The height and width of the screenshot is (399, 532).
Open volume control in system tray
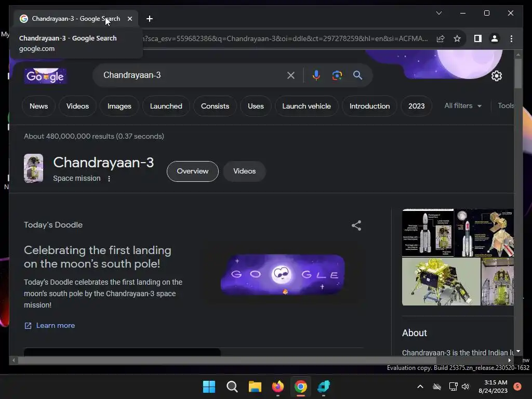click(465, 387)
